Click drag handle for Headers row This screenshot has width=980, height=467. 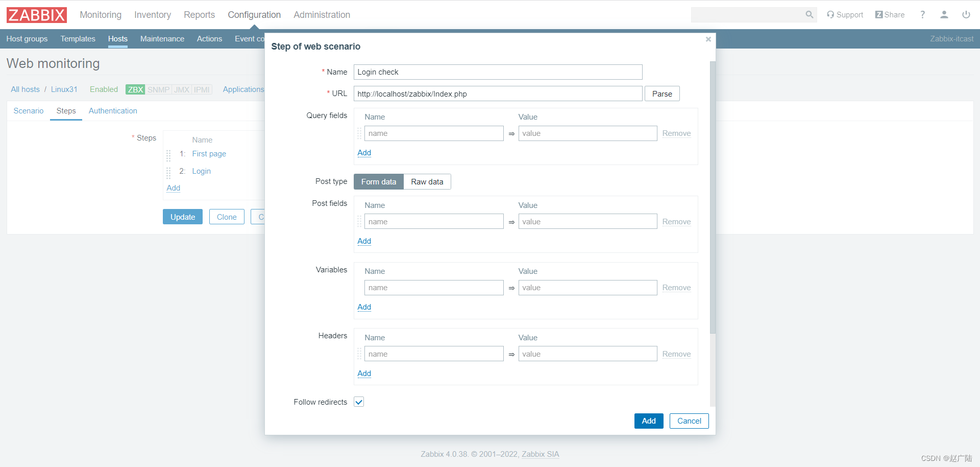pyautogui.click(x=359, y=354)
